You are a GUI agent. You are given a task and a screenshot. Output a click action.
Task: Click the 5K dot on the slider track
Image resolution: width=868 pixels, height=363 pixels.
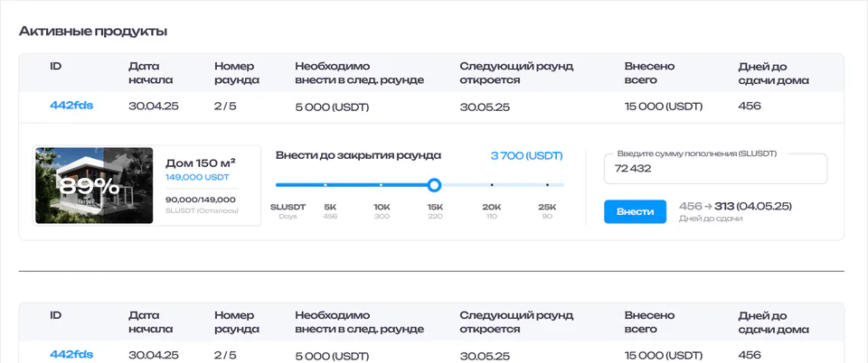(x=325, y=184)
